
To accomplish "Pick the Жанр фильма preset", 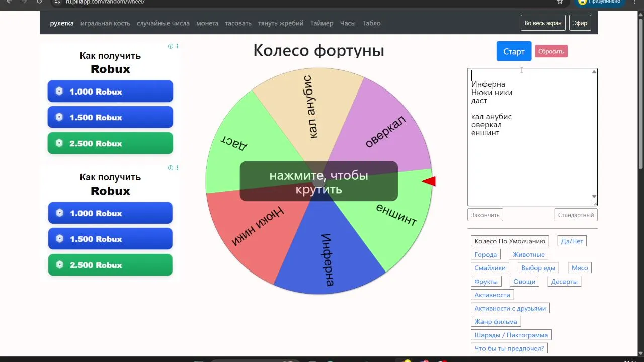I will 496,321.
